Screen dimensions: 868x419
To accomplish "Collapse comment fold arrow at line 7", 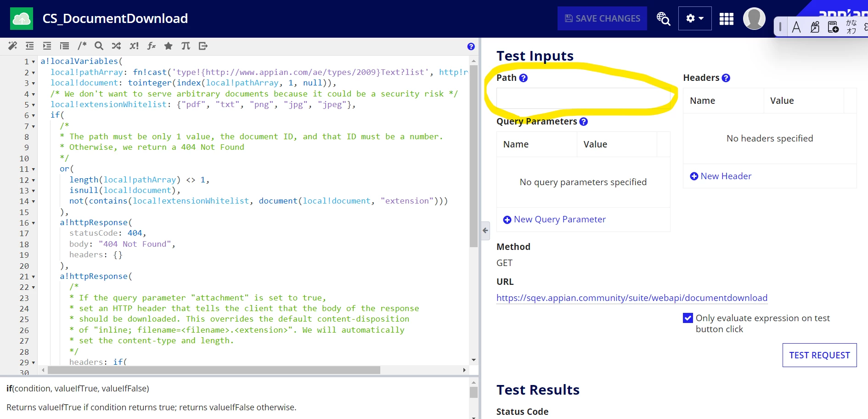I will pyautogui.click(x=34, y=126).
